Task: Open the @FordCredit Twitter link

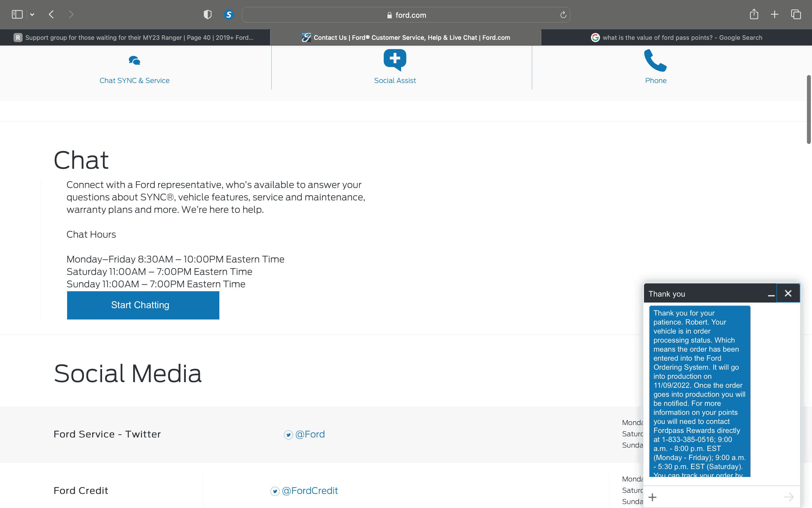Action: (310, 491)
